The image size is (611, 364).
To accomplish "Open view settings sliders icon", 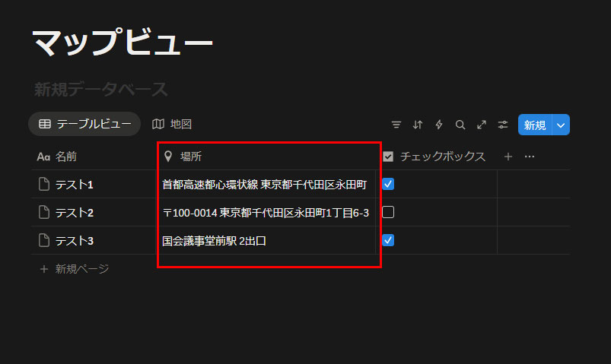I will [502, 125].
